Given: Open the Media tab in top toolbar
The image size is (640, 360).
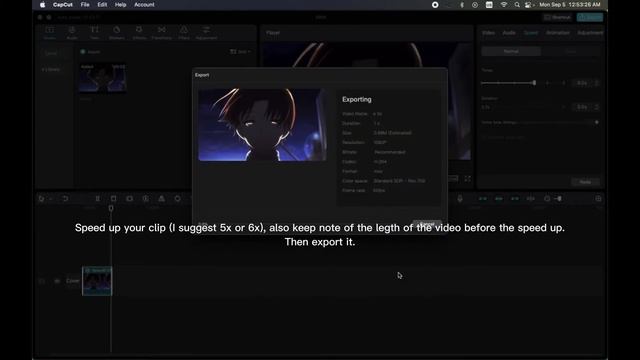Looking at the screenshot, I should [49, 33].
